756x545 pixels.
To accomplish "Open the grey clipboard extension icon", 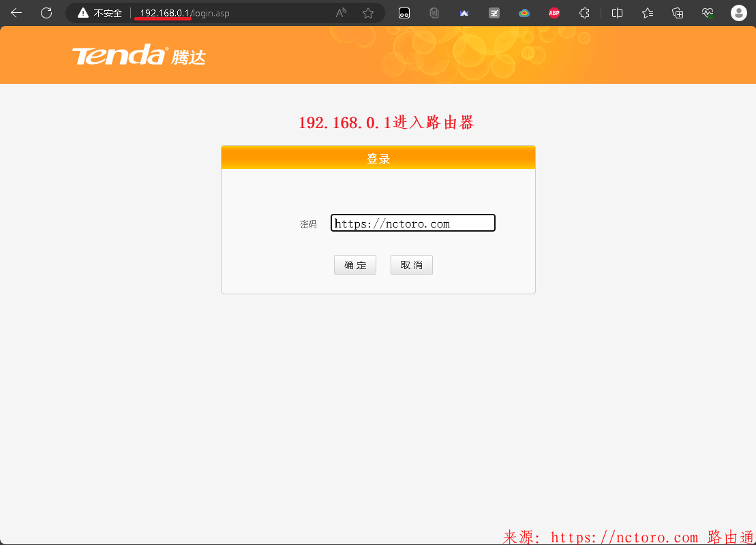I will 434,14.
